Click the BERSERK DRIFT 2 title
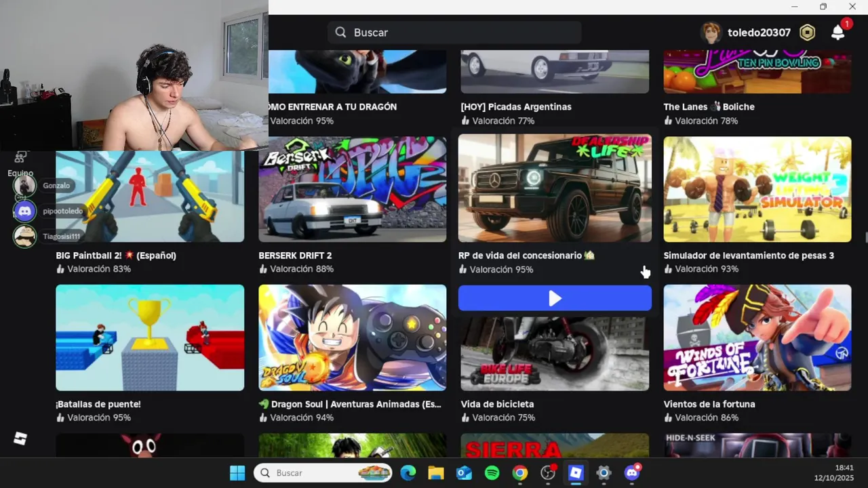The height and width of the screenshot is (488, 868). [x=295, y=256]
